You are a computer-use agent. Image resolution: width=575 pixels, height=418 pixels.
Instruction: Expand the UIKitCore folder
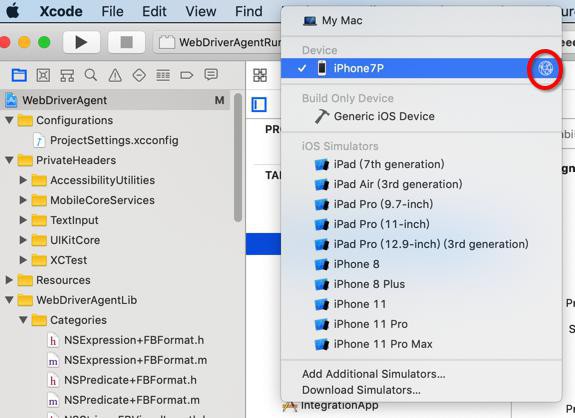[x=23, y=240]
